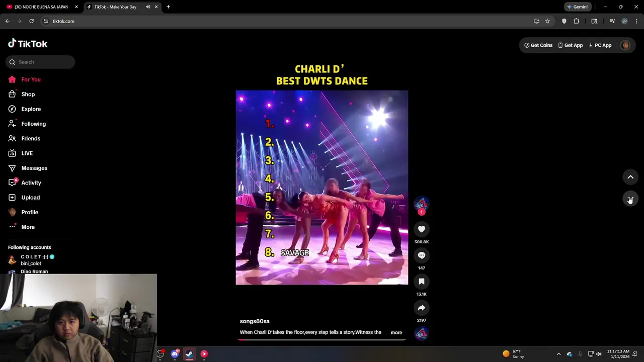The height and width of the screenshot is (362, 644).
Task: Reload the TikTok page
Action: click(x=31, y=21)
